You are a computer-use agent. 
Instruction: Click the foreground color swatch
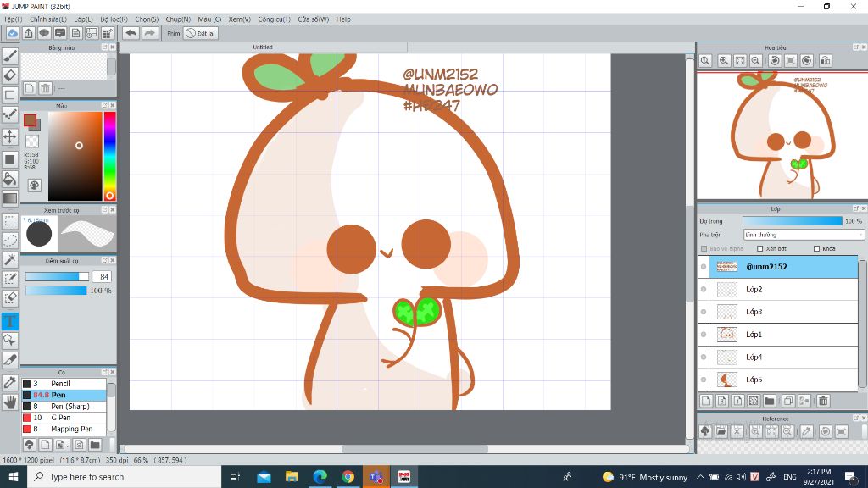pyautogui.click(x=30, y=120)
